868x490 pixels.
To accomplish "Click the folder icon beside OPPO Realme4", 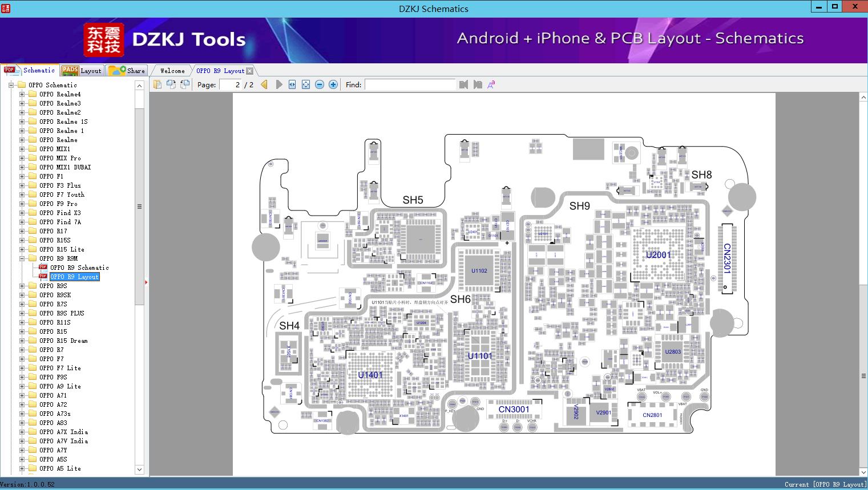I will [x=33, y=94].
